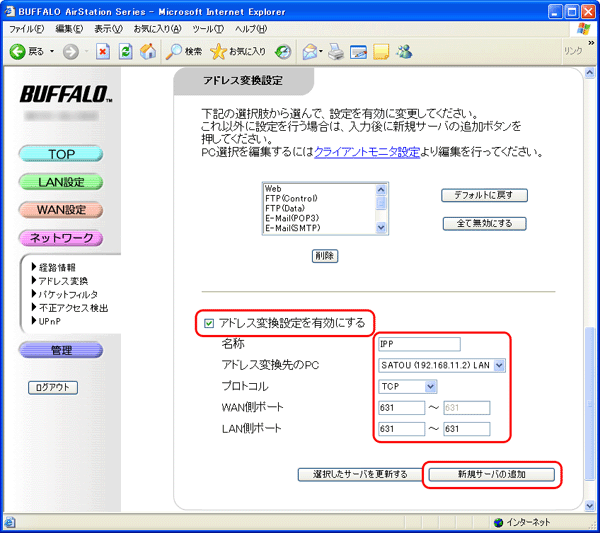
Task: Click page scrollbar down arrow
Action: point(590,506)
